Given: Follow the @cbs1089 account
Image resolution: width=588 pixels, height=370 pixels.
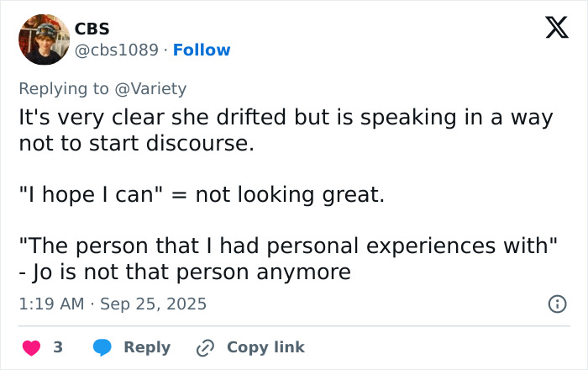Looking at the screenshot, I should [x=202, y=50].
